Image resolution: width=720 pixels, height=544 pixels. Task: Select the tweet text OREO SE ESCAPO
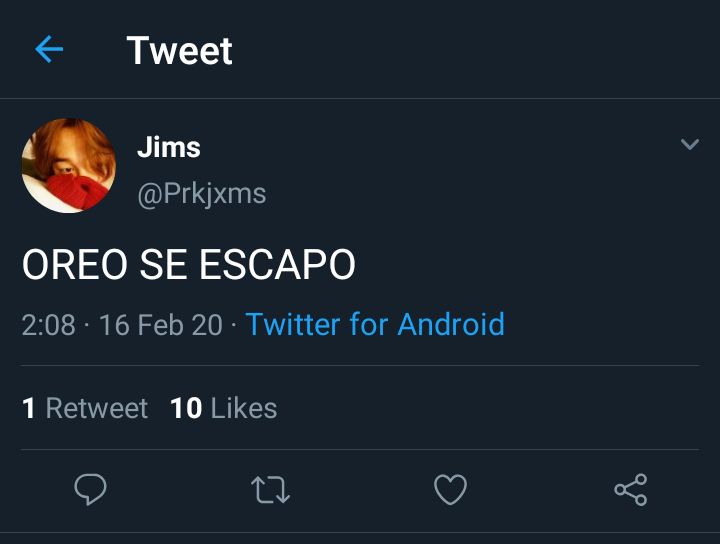click(189, 264)
